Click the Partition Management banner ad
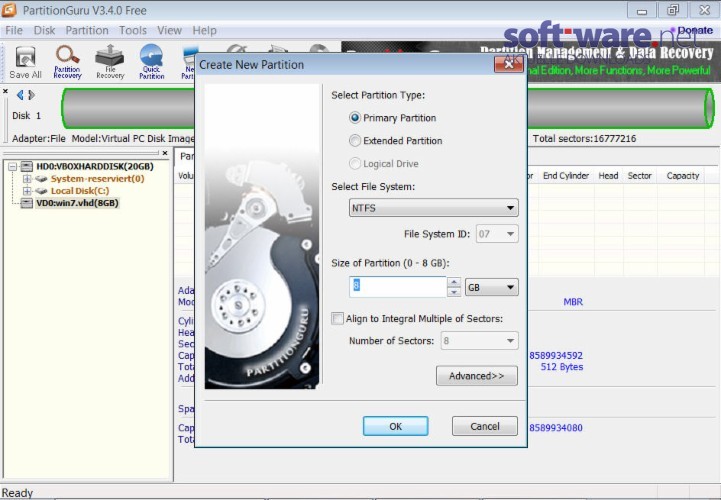This screenshot has height=500, width=721. tap(623, 62)
